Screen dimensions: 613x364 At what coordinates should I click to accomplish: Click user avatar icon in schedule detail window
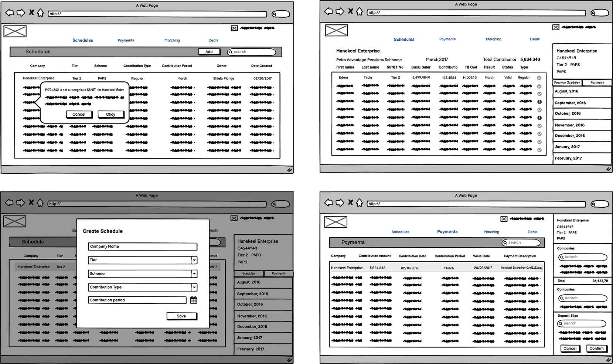click(x=556, y=27)
